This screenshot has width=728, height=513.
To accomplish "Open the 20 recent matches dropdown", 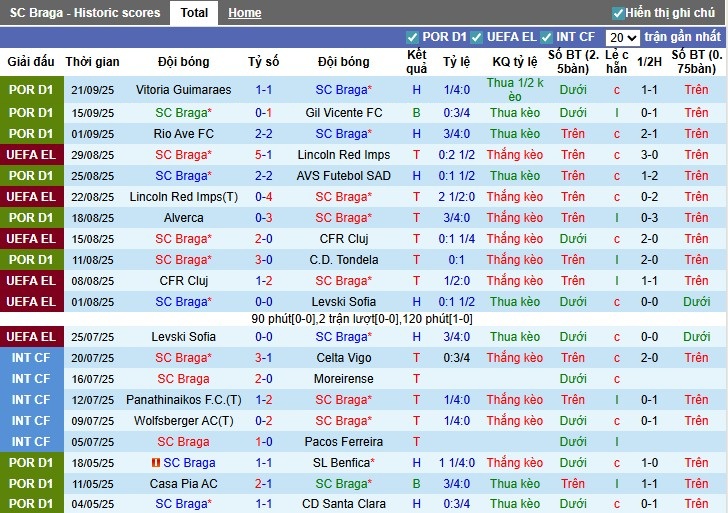I will [x=622, y=38].
